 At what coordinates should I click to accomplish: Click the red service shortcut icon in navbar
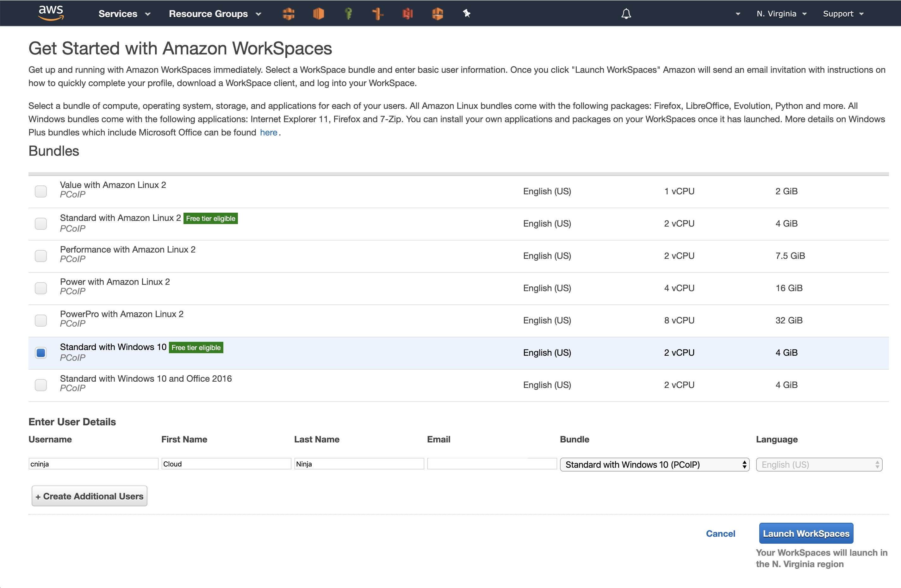click(408, 13)
